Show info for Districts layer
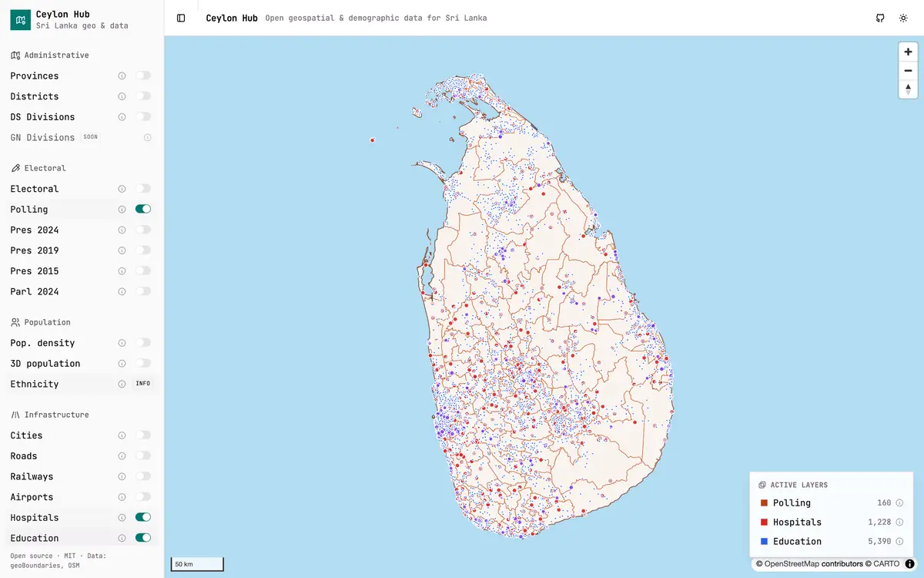This screenshot has width=924, height=578. pos(122,96)
